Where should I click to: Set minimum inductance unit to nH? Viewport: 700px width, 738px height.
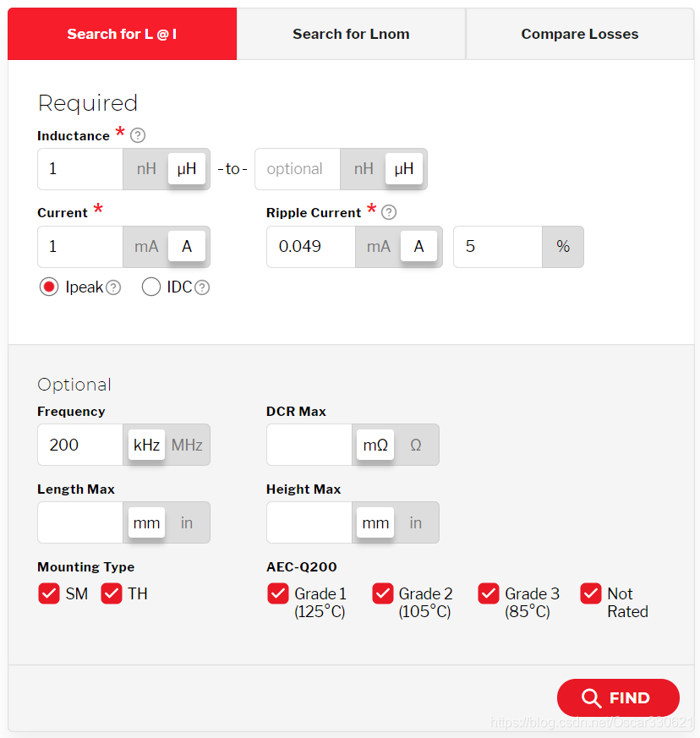[146, 169]
